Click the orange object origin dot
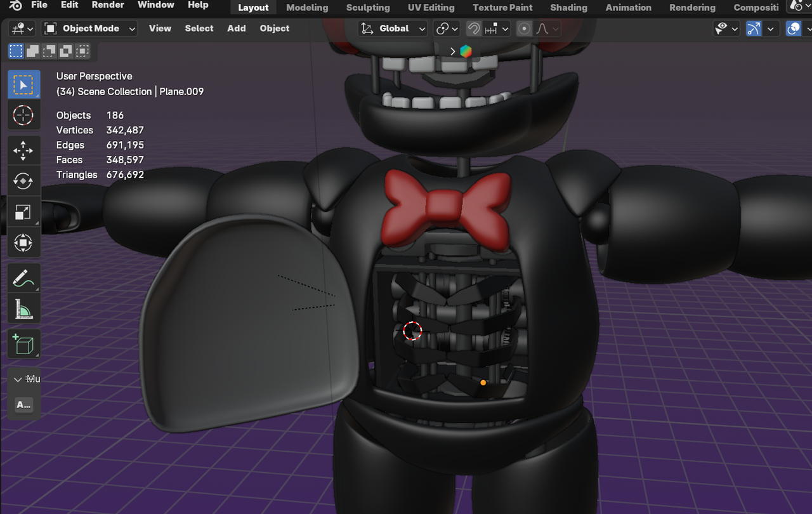The height and width of the screenshot is (514, 812). coord(483,383)
